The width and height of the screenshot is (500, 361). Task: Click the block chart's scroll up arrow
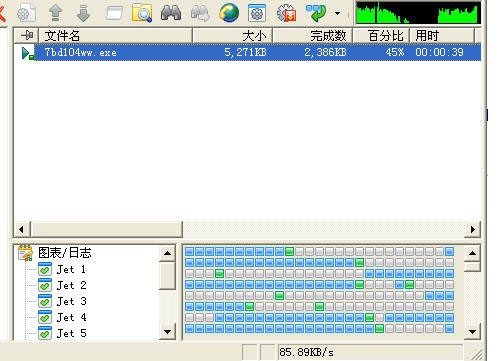click(472, 253)
